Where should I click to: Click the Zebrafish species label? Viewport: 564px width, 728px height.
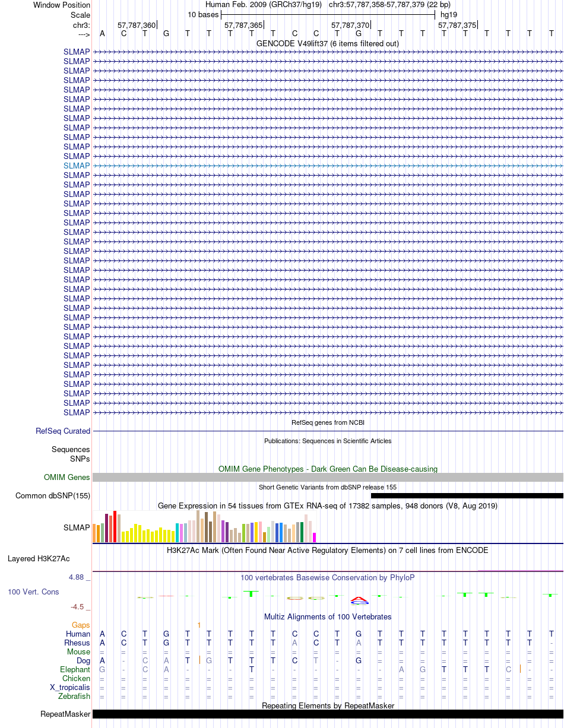click(74, 696)
